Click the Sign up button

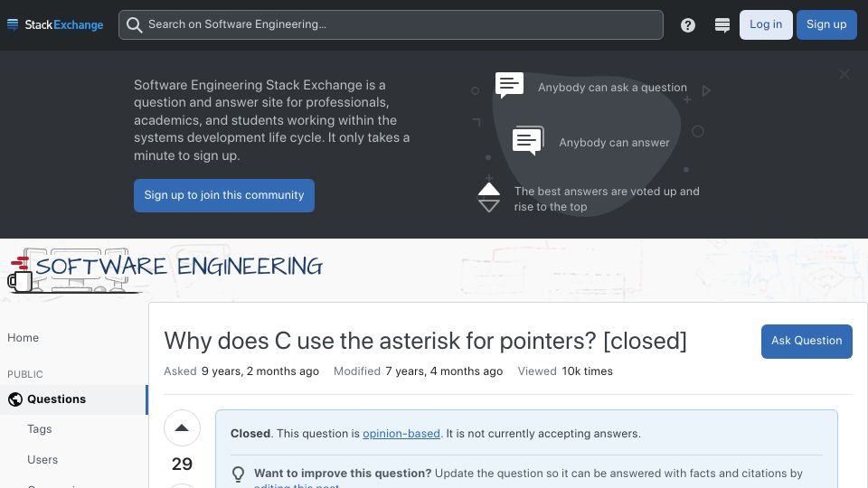[826, 25]
